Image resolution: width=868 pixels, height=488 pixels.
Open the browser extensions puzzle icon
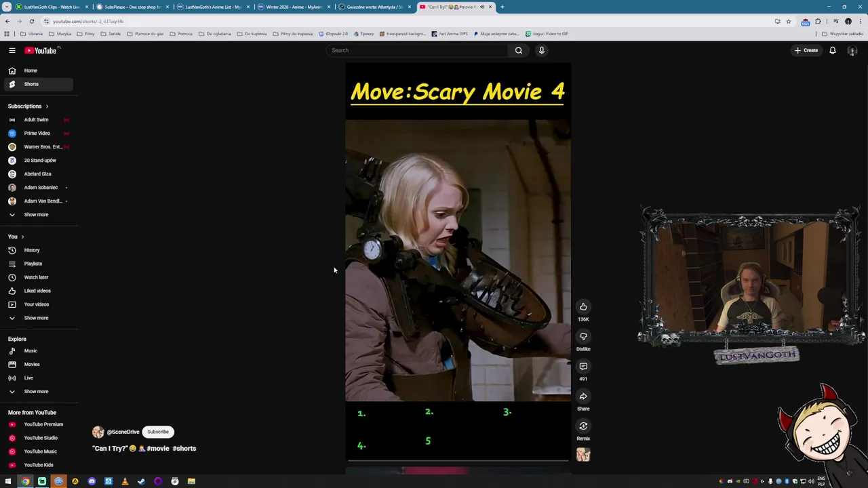tap(818, 21)
